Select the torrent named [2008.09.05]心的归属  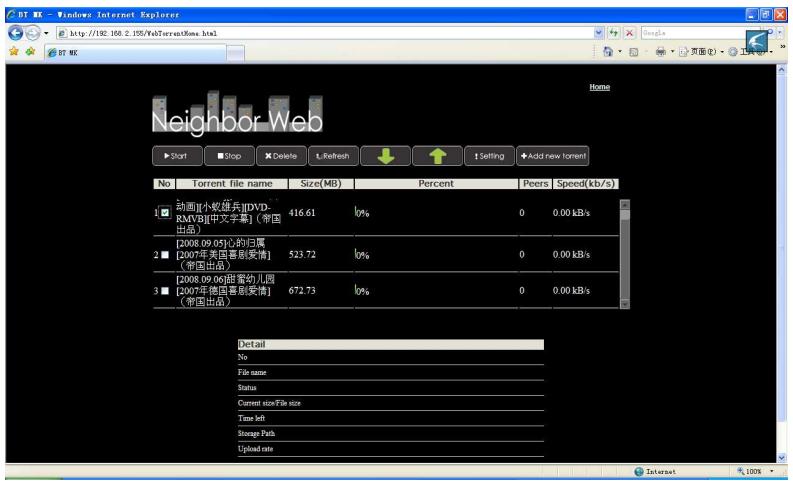point(223,254)
